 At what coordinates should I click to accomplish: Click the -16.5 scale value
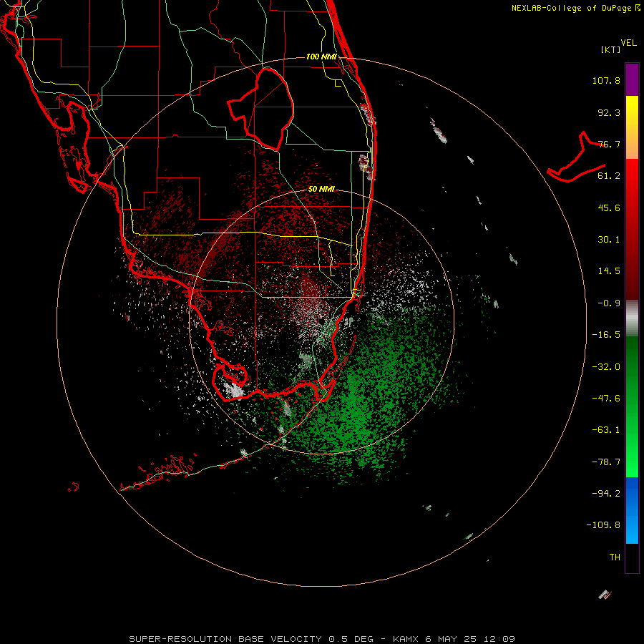606,335
